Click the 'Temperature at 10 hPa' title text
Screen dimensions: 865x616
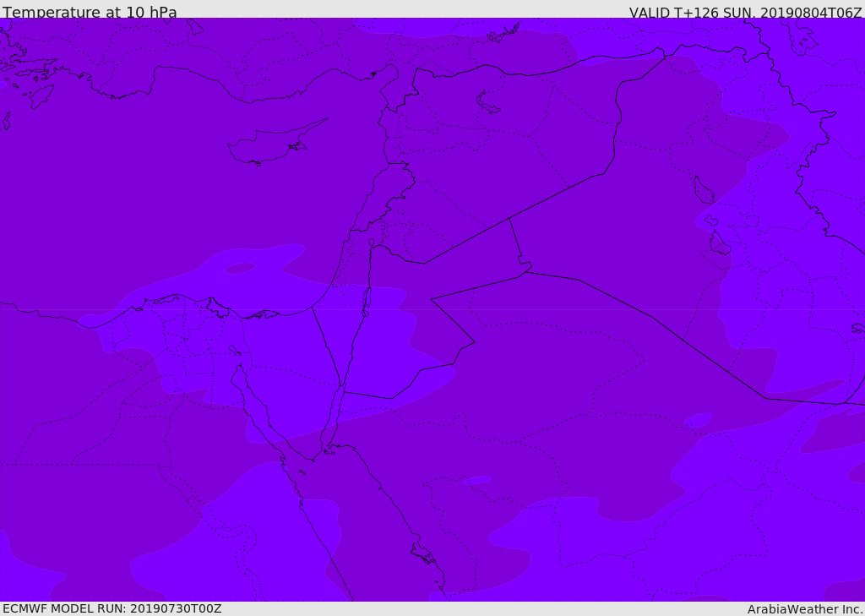click(x=90, y=12)
